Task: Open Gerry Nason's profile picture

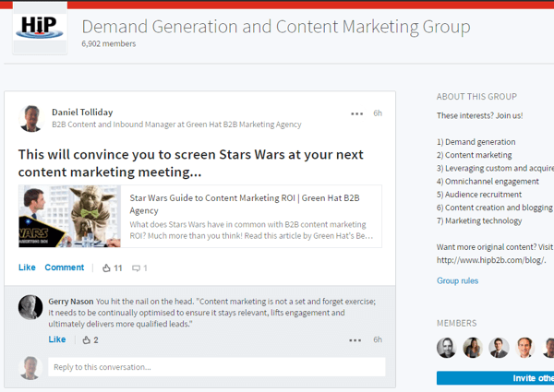Action: click(x=30, y=307)
